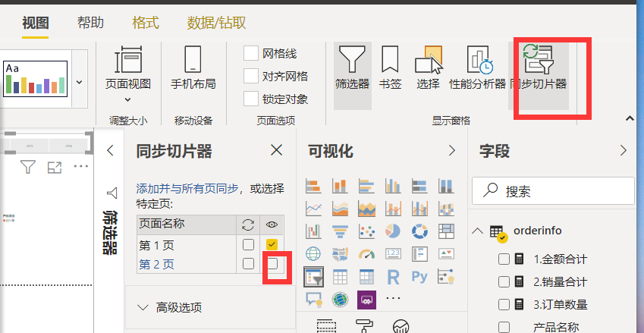
Task: Collapse the ribbon with the up chevron
Action: coord(630,118)
